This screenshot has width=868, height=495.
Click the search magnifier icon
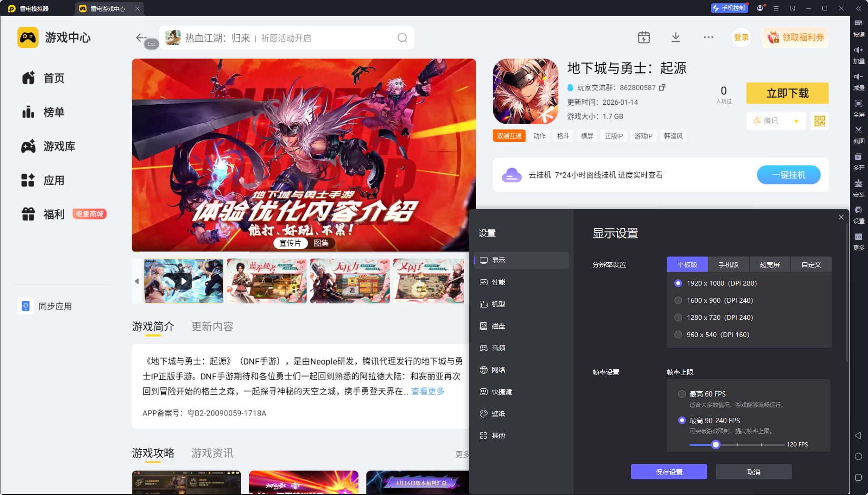402,38
